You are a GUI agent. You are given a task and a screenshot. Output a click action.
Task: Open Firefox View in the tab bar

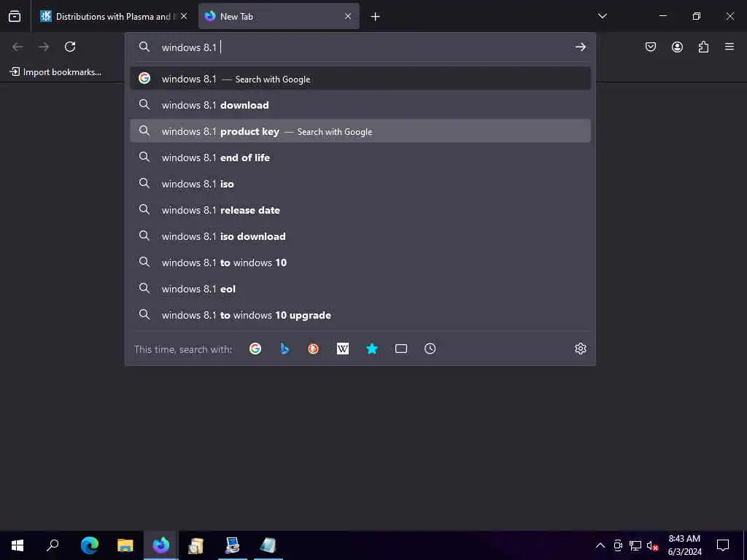pyautogui.click(x=15, y=16)
